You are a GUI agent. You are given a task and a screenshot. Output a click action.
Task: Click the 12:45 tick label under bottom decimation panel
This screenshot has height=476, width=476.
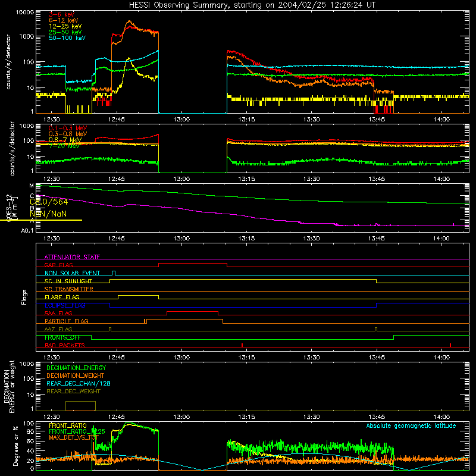click(117, 417)
